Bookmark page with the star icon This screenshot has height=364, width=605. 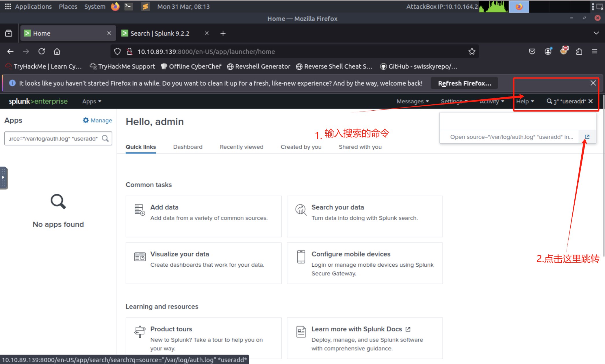pyautogui.click(x=472, y=51)
